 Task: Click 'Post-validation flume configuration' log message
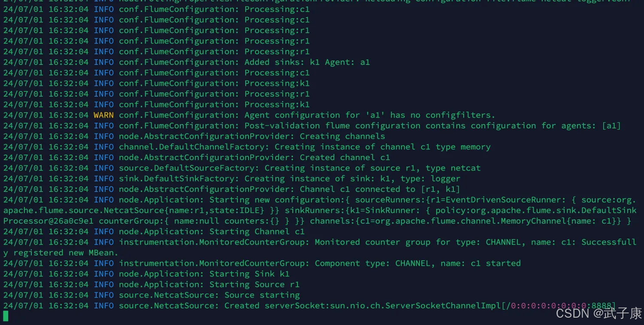pos(332,125)
